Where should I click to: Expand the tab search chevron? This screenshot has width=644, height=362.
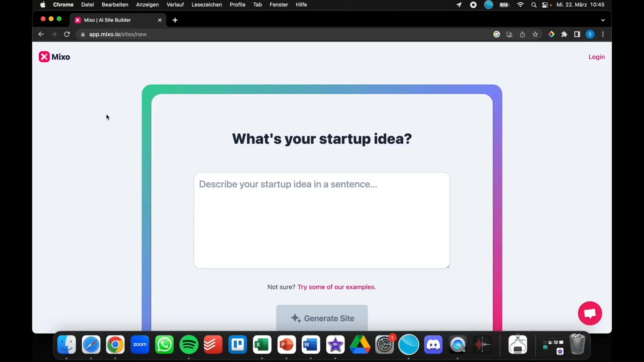pos(603,20)
